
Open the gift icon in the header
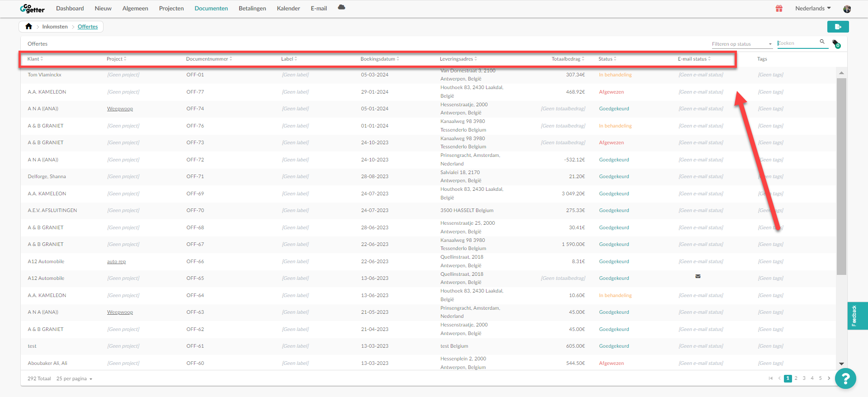(779, 9)
